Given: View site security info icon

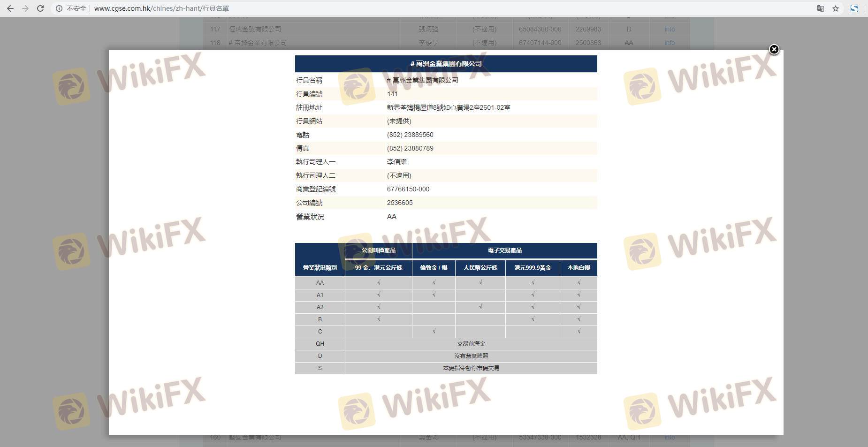Looking at the screenshot, I should 59,8.
